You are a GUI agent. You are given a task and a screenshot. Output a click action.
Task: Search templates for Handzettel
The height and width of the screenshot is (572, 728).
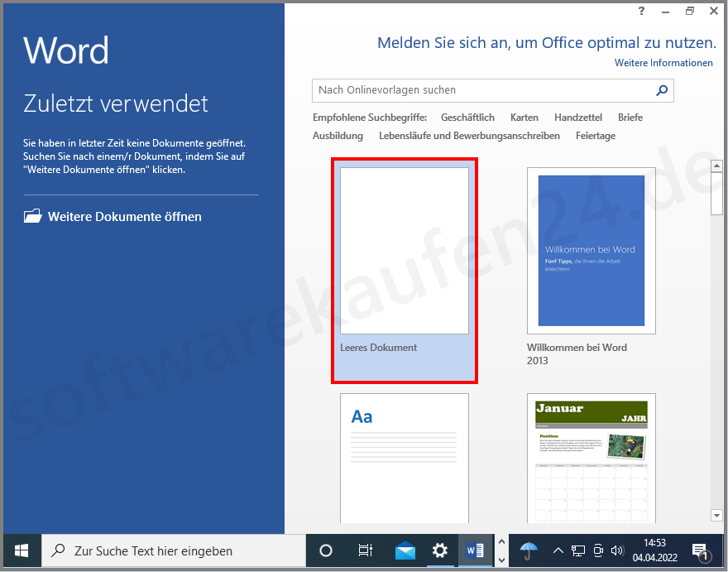[x=578, y=118]
